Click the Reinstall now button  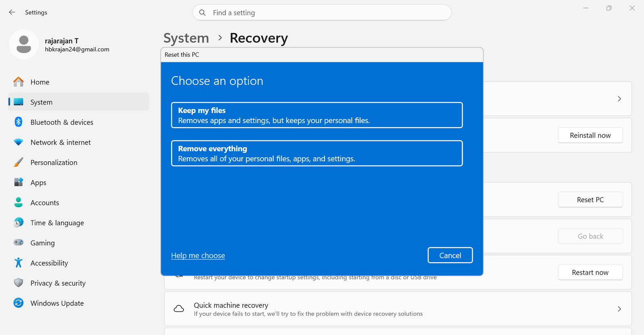(x=590, y=136)
